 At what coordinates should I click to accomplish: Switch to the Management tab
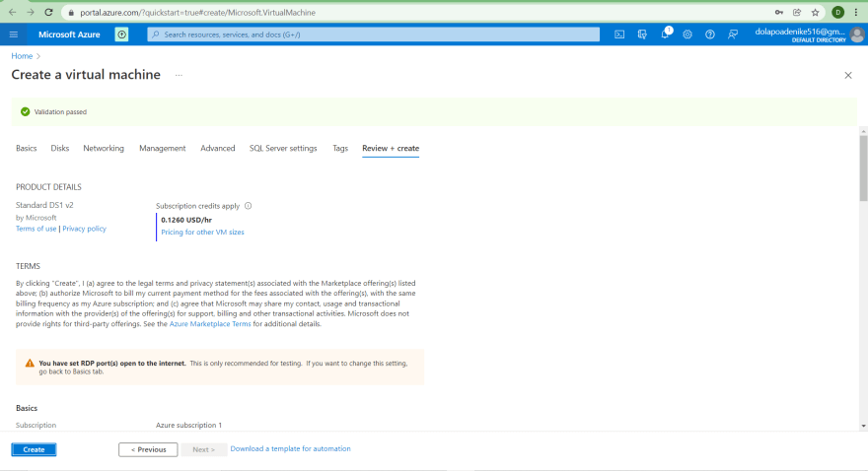(162, 148)
